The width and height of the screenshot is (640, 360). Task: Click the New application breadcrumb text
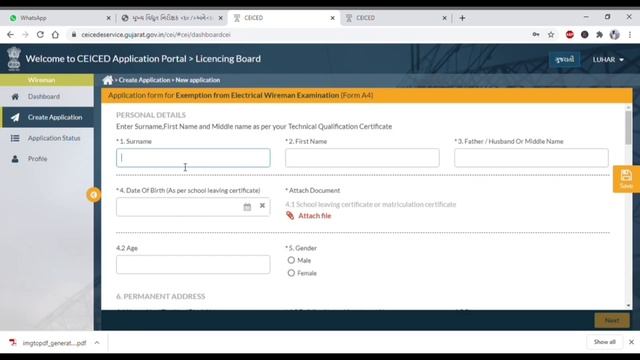198,80
